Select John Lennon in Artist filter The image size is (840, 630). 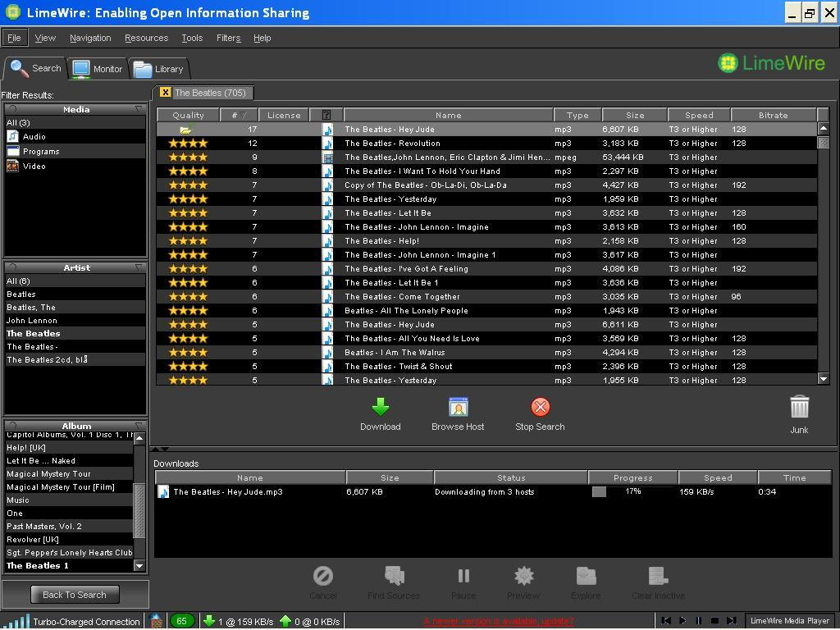[75, 321]
